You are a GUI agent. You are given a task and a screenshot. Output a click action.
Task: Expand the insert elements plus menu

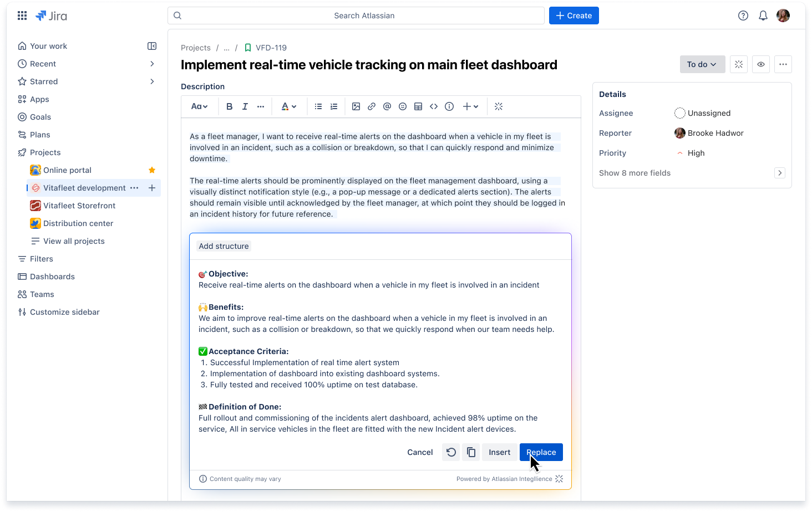(470, 106)
